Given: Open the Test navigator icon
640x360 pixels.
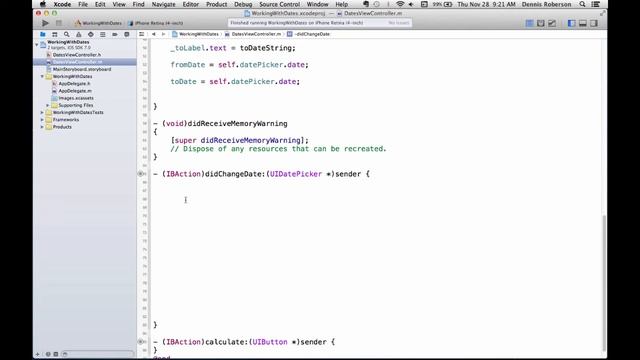Looking at the screenshot, I should point(91,35).
